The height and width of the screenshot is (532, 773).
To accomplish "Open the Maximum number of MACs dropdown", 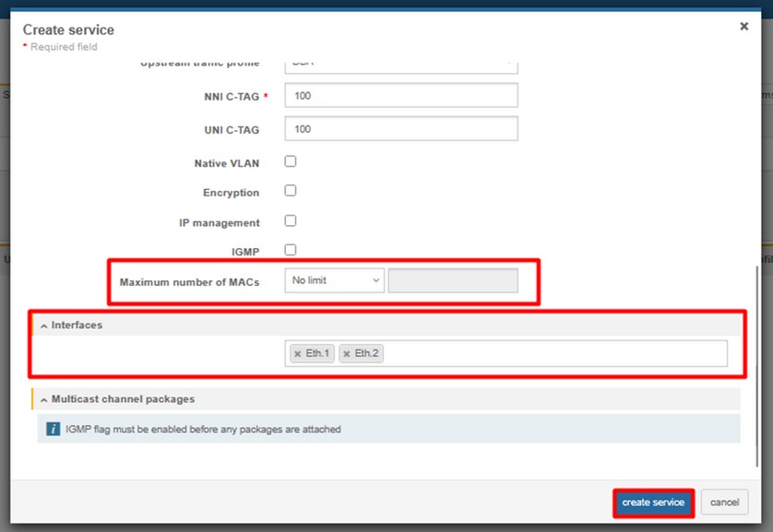I will (334, 280).
